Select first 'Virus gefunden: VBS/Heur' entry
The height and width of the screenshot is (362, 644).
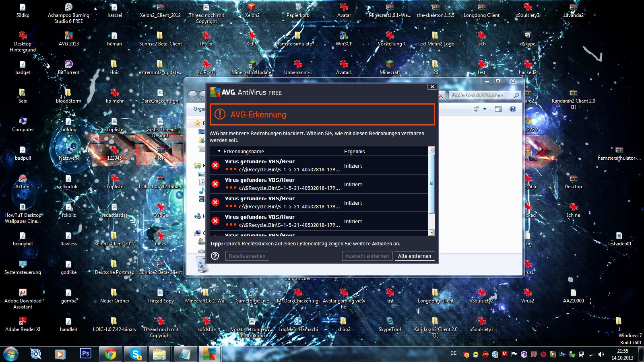click(x=319, y=165)
